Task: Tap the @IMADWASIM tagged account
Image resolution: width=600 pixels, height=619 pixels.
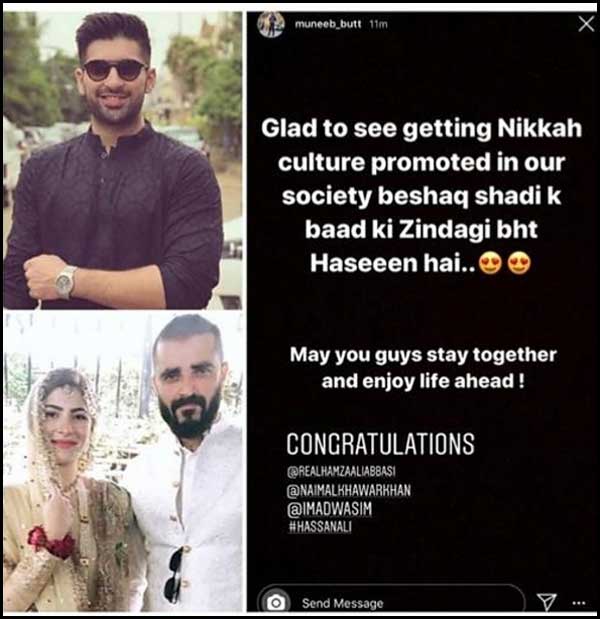Action: tap(330, 509)
